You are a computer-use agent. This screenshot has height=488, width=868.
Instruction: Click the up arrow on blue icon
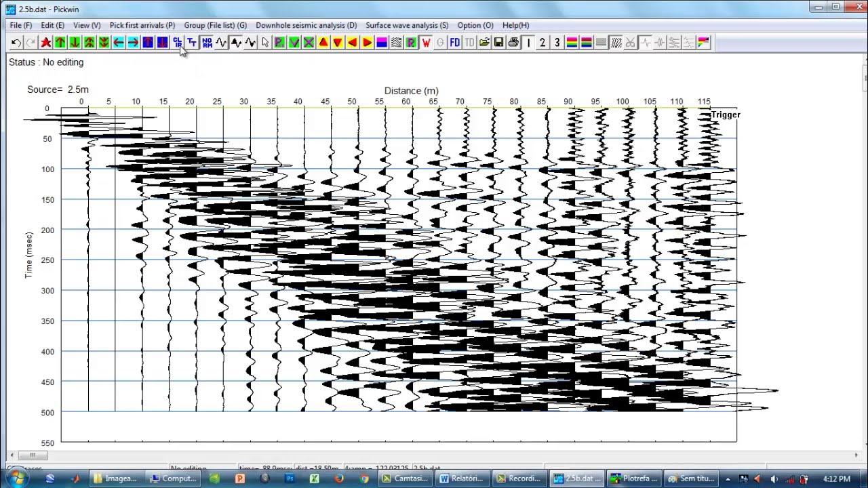pos(148,43)
